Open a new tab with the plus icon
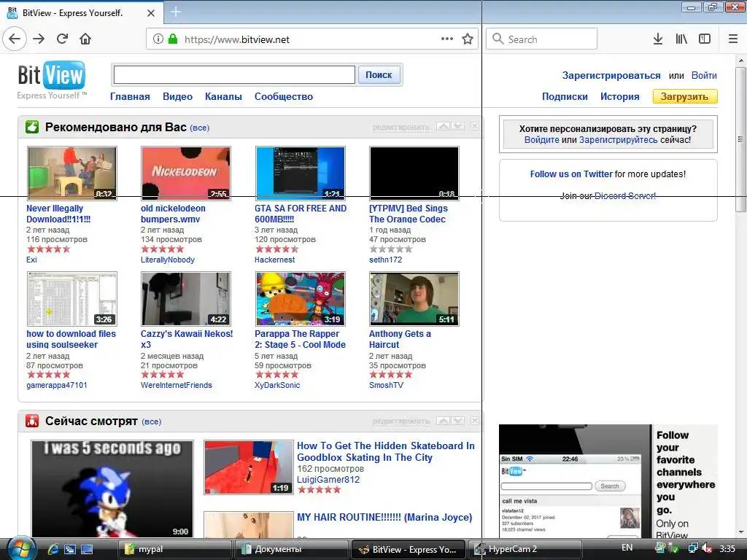 coord(175,12)
